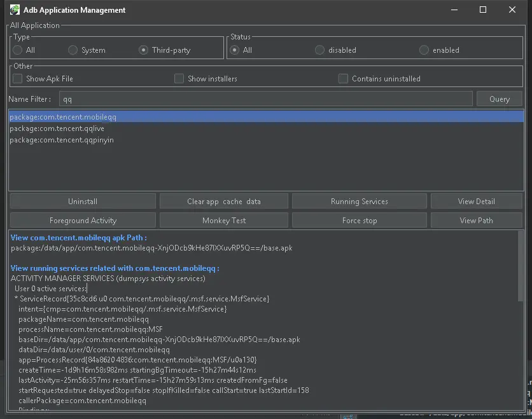532x419 pixels.
Task: Click the Query button
Action: [x=500, y=99]
